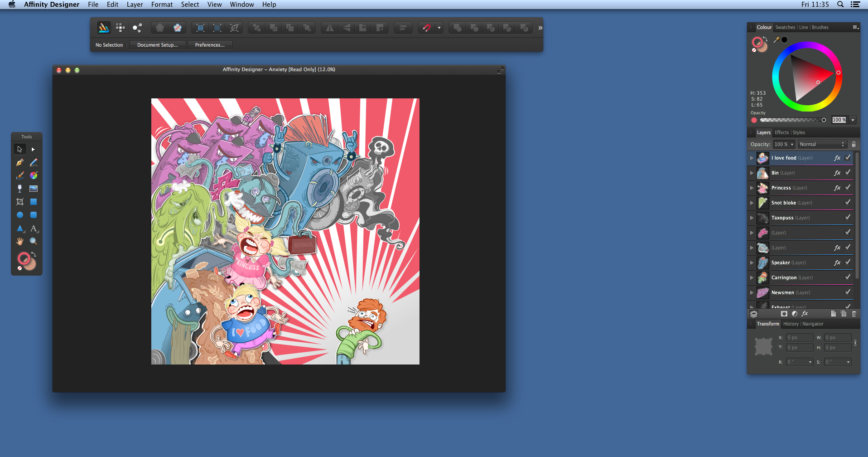The width and height of the screenshot is (868, 457).
Task: Switch to the History tab
Action: pos(791,324)
